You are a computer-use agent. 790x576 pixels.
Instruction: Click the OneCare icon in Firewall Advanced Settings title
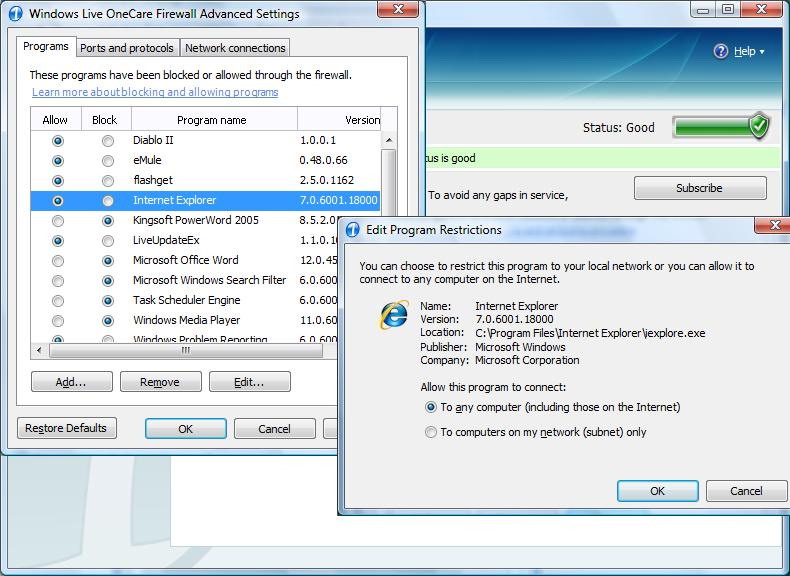pyautogui.click(x=16, y=14)
